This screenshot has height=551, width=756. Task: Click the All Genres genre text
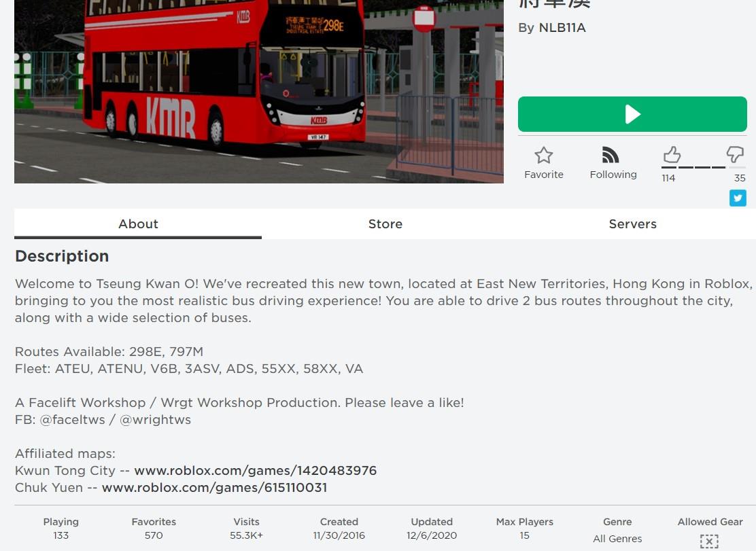[617, 539]
